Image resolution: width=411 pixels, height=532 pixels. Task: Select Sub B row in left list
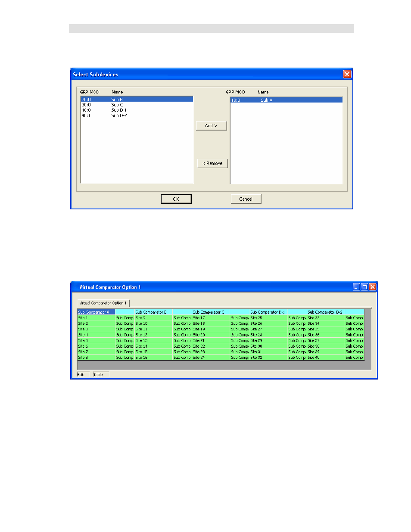click(x=137, y=99)
